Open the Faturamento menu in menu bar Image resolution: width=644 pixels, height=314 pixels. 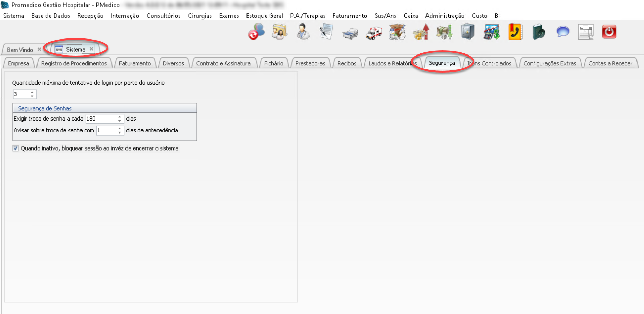click(349, 16)
